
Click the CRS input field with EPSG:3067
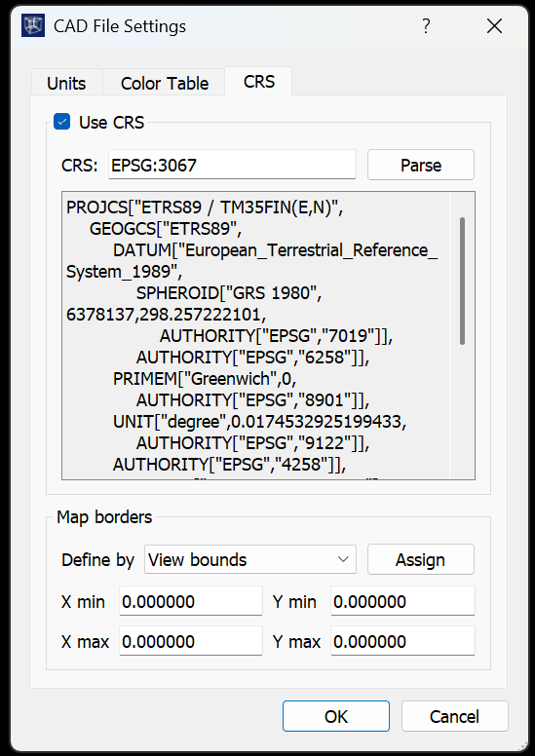(232, 166)
